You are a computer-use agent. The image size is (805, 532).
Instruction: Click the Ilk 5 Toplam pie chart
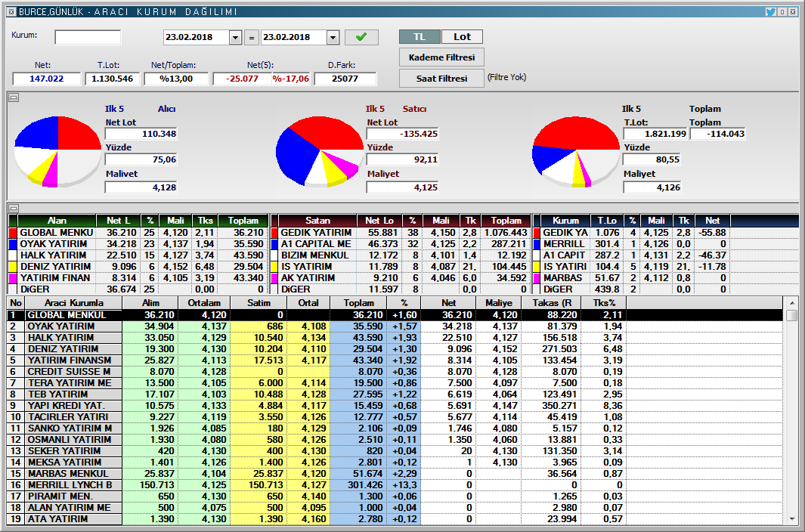576,151
